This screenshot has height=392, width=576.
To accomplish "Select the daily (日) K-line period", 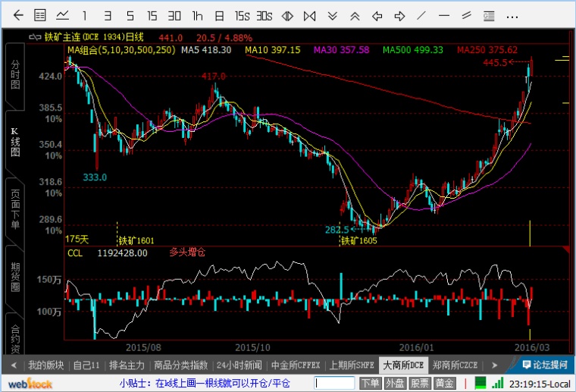I will [x=219, y=15].
